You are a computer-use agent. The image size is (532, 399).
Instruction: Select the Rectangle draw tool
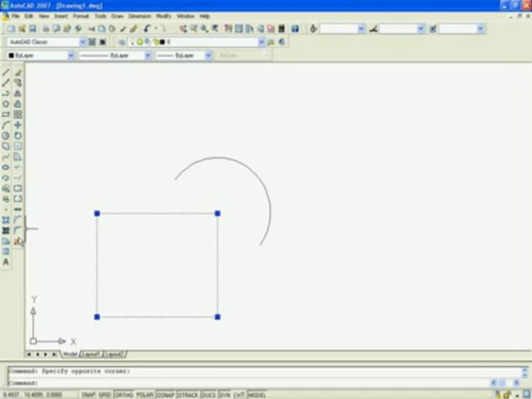6,114
